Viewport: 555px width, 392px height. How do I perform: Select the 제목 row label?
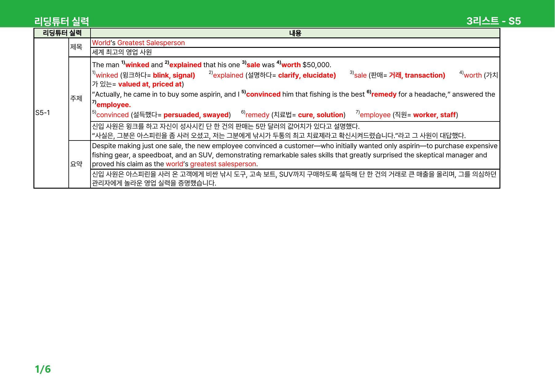(76, 47)
